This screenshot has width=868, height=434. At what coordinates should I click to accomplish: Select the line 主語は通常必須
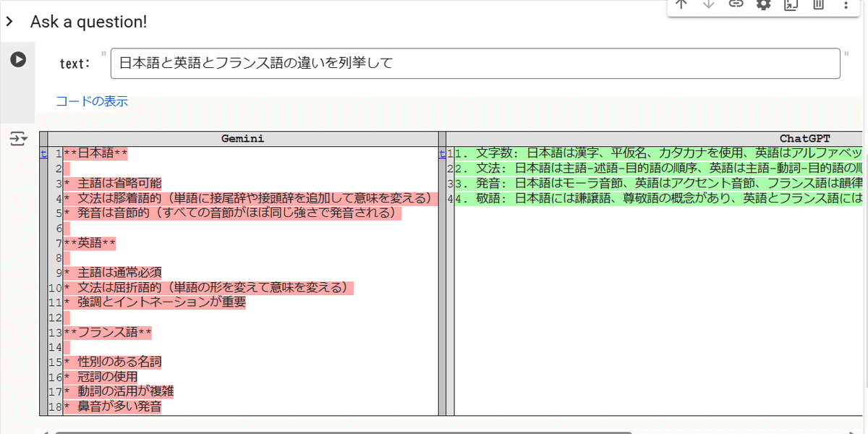pos(113,273)
